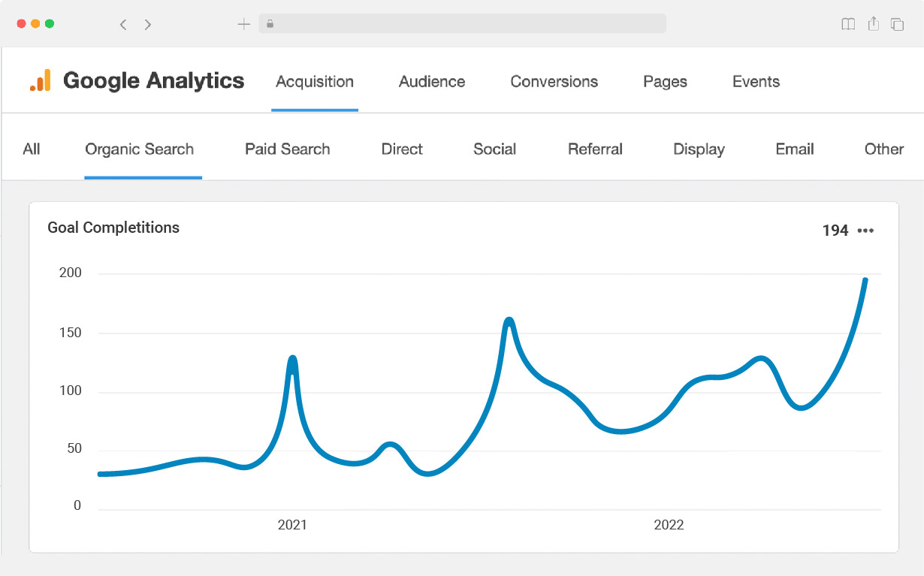View the Social channel data
Screen dimensions: 924x576
494,149
